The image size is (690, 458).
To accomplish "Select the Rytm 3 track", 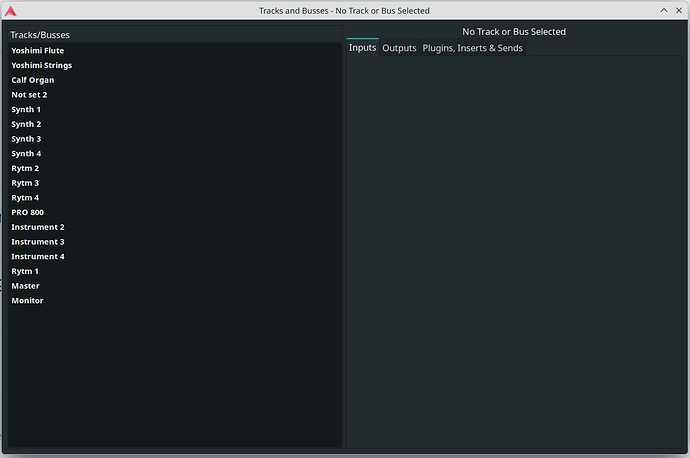I will (x=175, y=183).
